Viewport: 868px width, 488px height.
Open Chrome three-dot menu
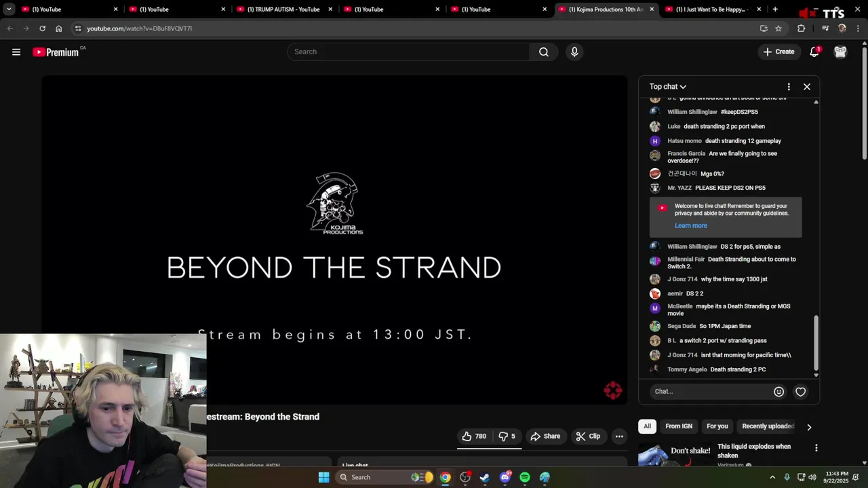pos(858,28)
